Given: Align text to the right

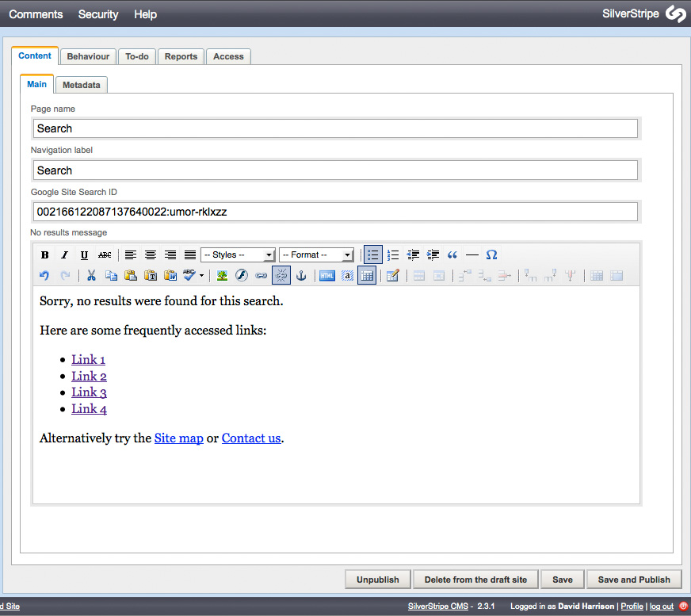Looking at the screenshot, I should click(x=170, y=254).
